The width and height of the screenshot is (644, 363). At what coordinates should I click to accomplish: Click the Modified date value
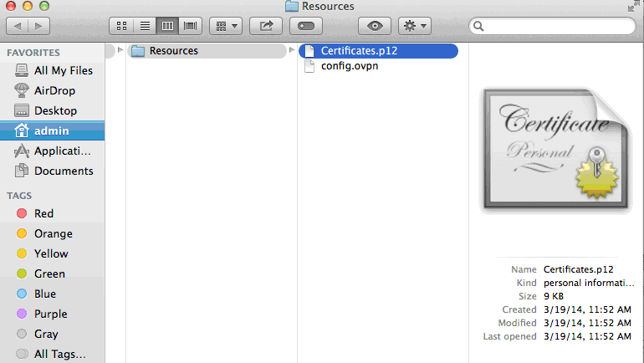pyautogui.click(x=587, y=323)
